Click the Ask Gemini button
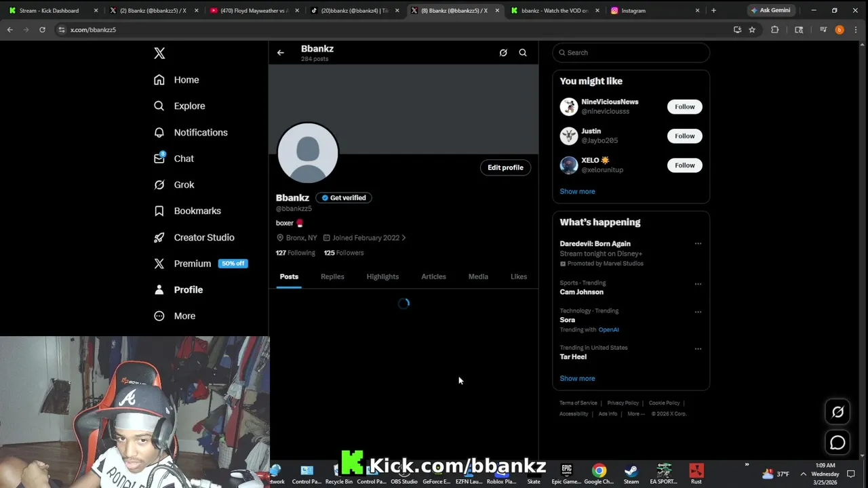 pyautogui.click(x=770, y=10)
